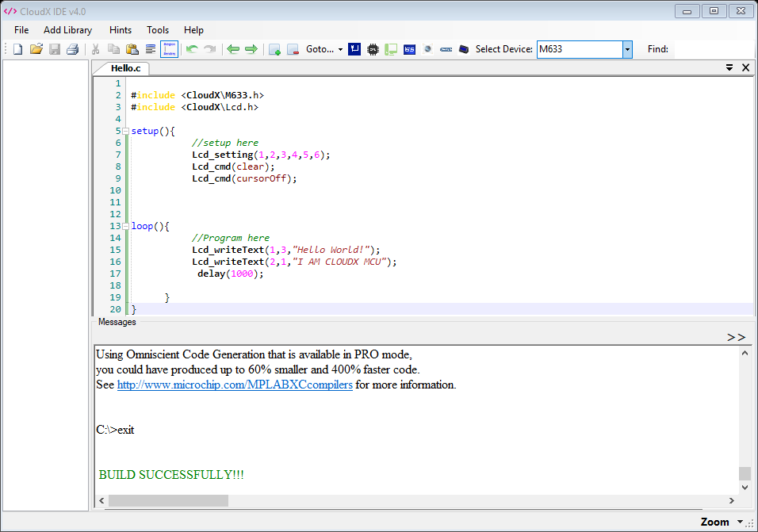
Task: Add bookmark with the green plus icon
Action: pyautogui.click(x=274, y=49)
